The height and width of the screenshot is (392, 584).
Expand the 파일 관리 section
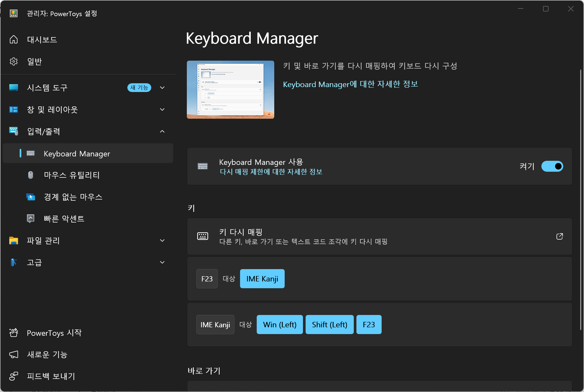click(162, 240)
